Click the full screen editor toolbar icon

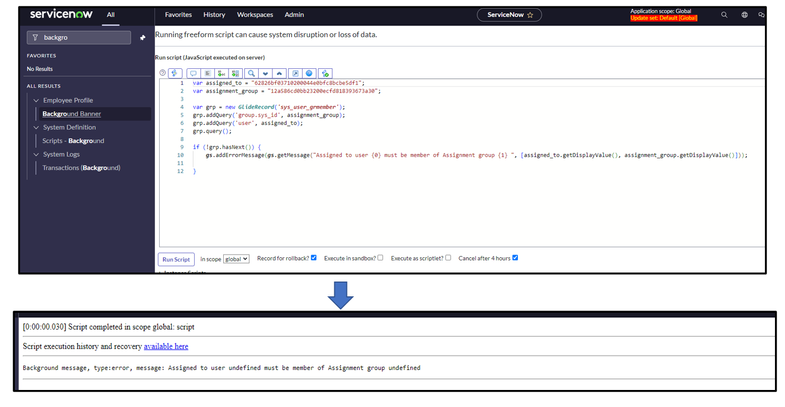(295, 73)
